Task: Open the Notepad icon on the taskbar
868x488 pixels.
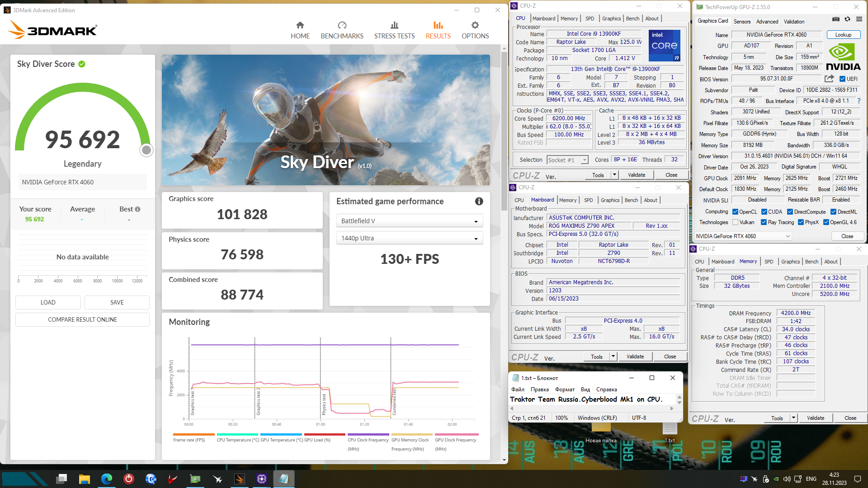Action: pos(284,479)
